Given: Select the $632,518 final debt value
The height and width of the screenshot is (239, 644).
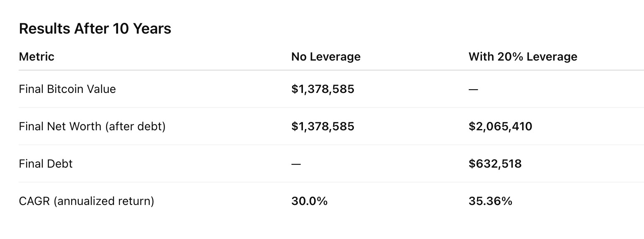Looking at the screenshot, I should [x=495, y=163].
